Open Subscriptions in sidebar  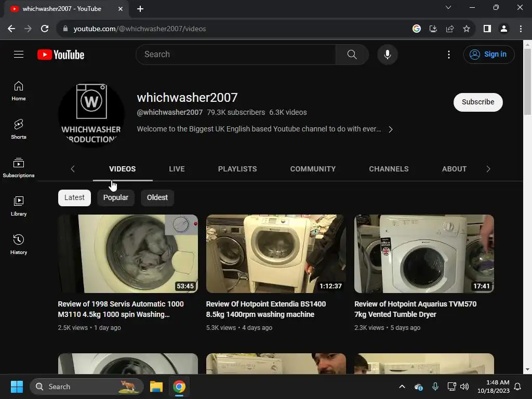pos(19,168)
